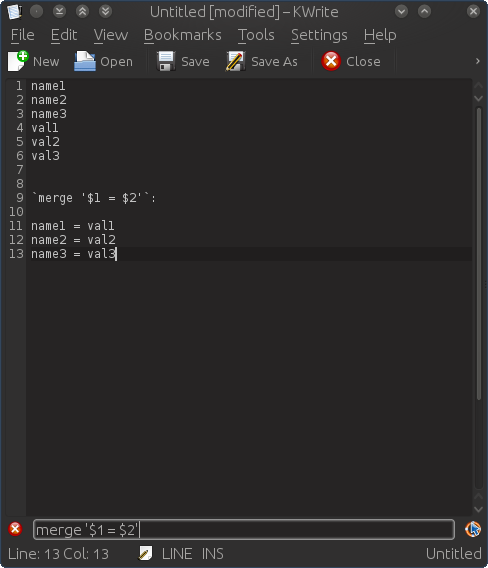Toggle the INS insert mode indicator
The image size is (488, 568).
(212, 554)
